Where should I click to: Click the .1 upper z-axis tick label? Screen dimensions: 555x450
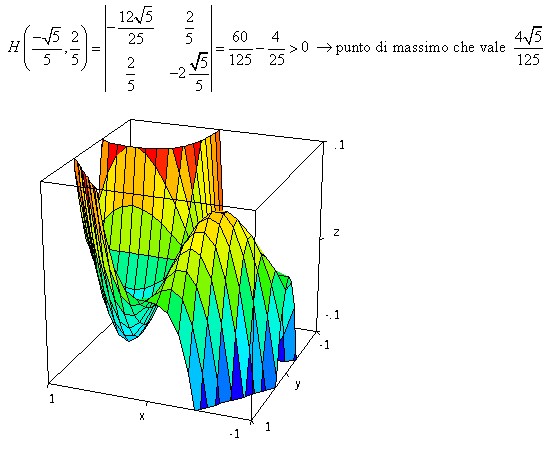pos(339,145)
